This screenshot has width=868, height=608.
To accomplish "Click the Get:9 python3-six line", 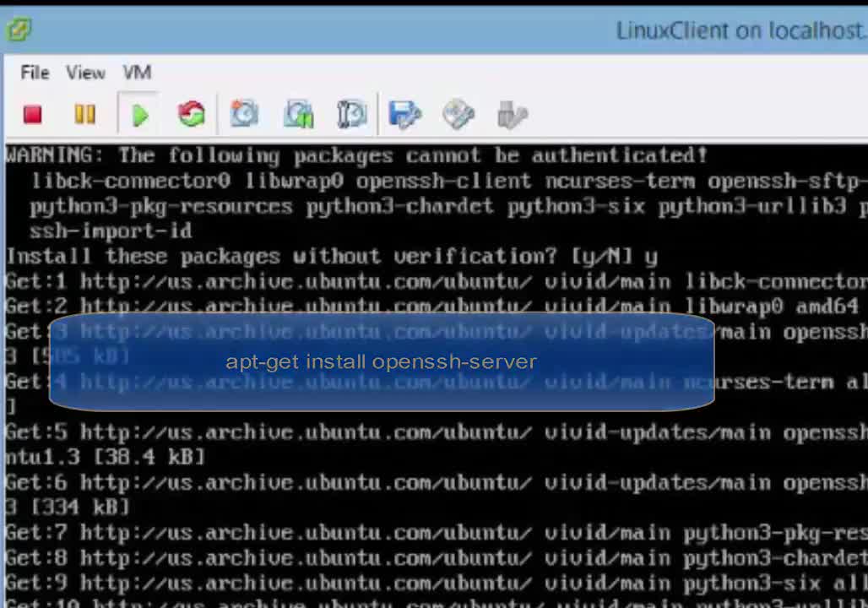I will [437, 583].
